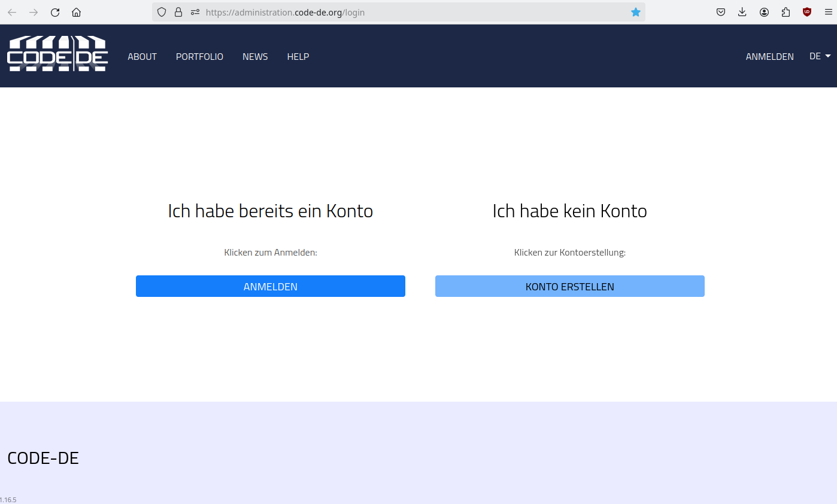Click ANMELDEN in the top navigation
This screenshot has width=837, height=504.
point(770,57)
